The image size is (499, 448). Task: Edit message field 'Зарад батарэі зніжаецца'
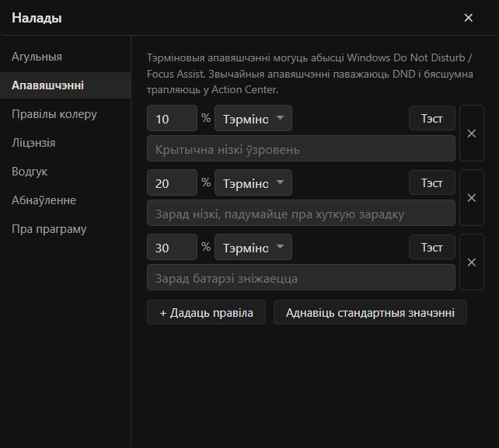pos(301,277)
